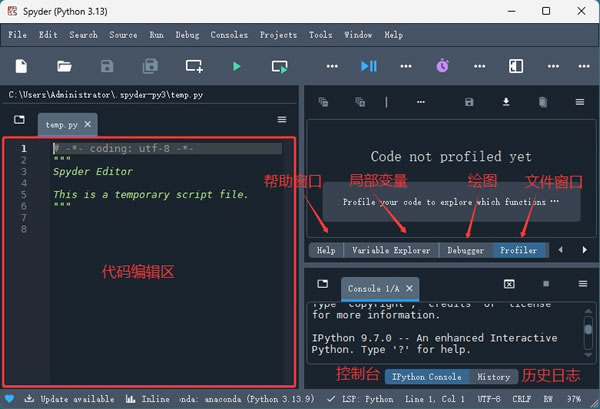
Task: Load profiling data download-arrow icon
Action: pyautogui.click(x=506, y=102)
